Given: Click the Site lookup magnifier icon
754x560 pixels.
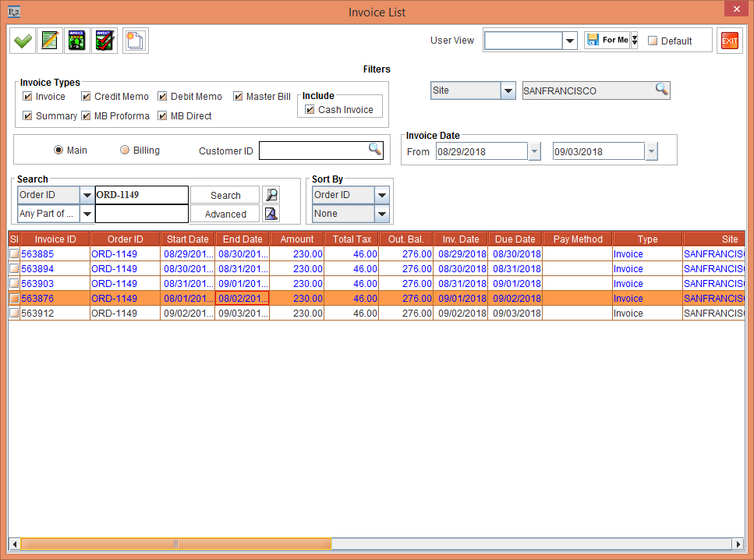Looking at the screenshot, I should pyautogui.click(x=661, y=90).
